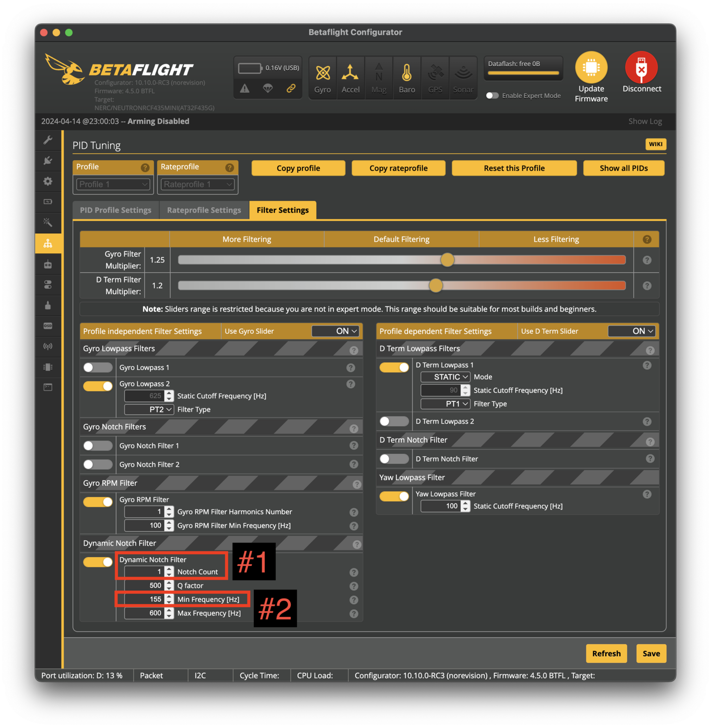Open the Profile 1 dropdown
The image size is (711, 728).
113,184
